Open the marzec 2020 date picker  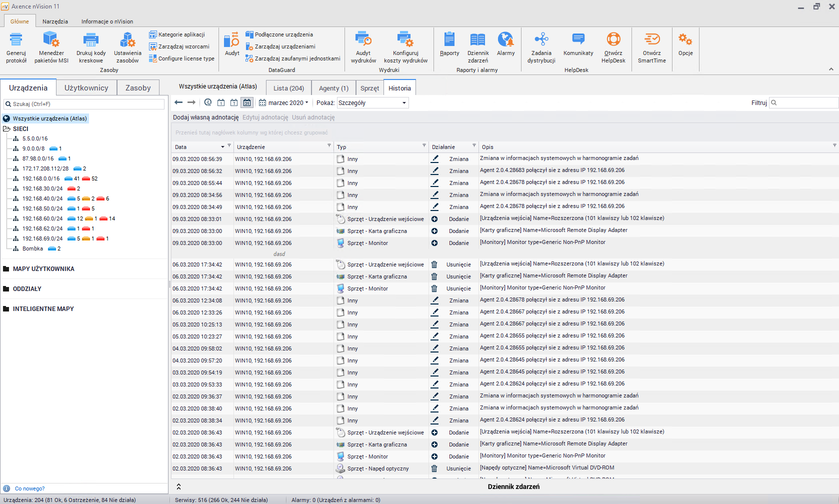coord(284,102)
